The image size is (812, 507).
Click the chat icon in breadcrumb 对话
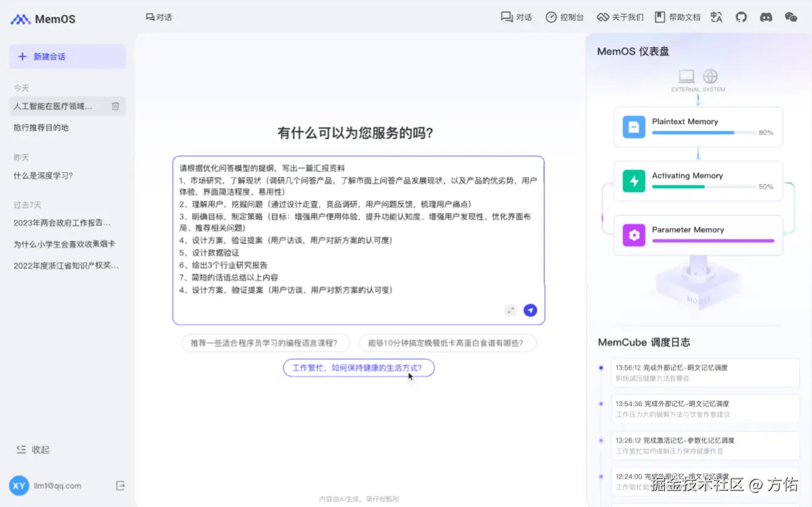pos(150,17)
